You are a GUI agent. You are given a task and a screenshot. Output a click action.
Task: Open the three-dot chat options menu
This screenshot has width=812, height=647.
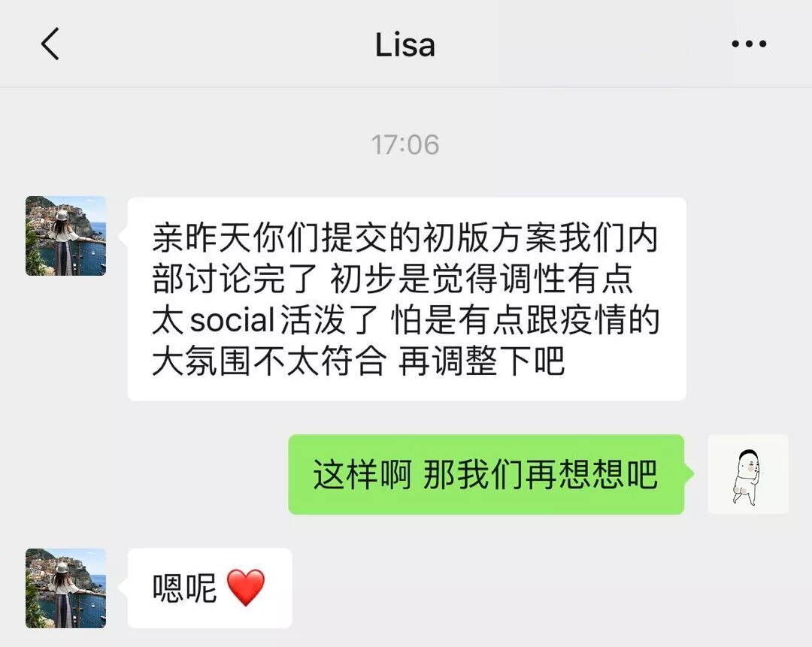[749, 44]
